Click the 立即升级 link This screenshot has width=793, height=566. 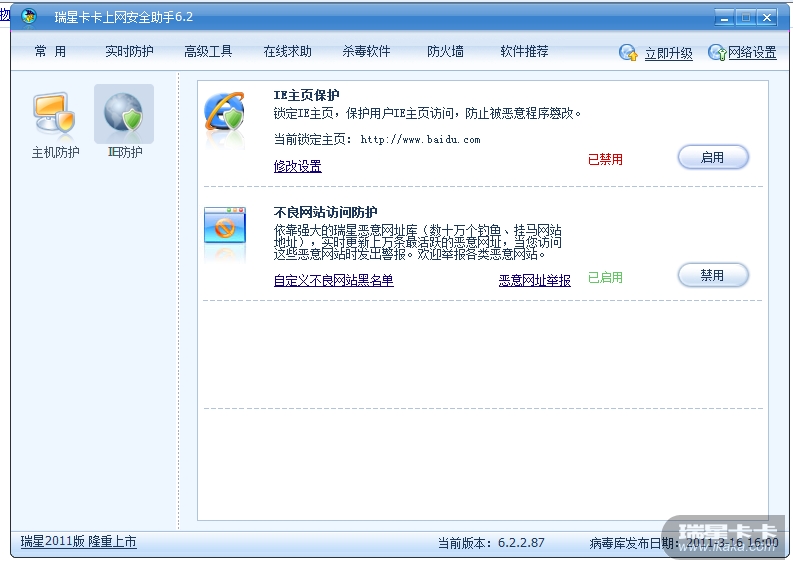668,53
